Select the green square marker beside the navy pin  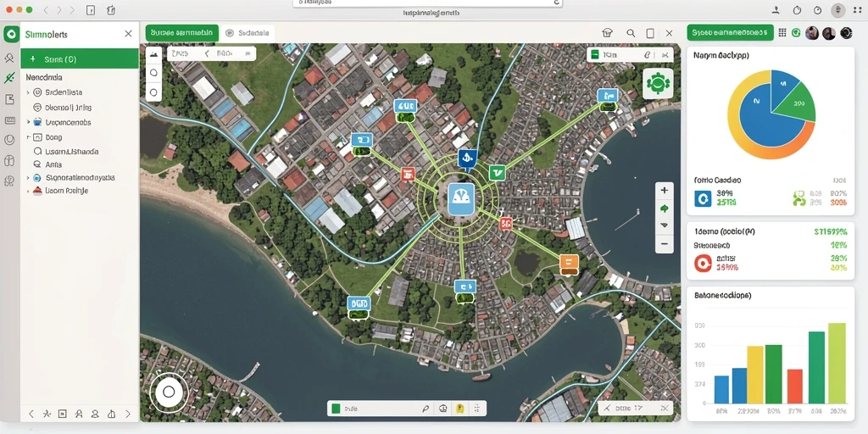click(497, 173)
